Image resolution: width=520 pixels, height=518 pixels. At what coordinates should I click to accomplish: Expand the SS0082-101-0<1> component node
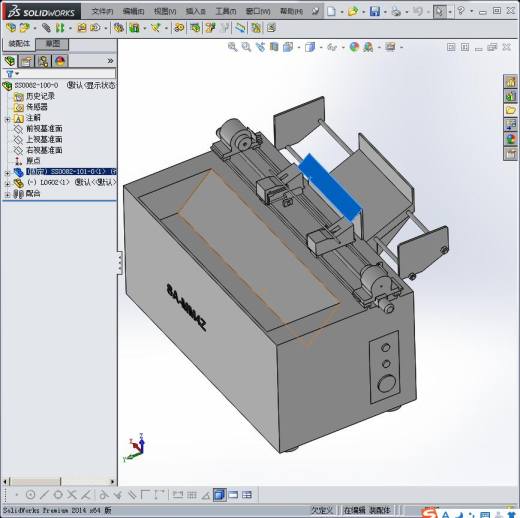coord(7,172)
